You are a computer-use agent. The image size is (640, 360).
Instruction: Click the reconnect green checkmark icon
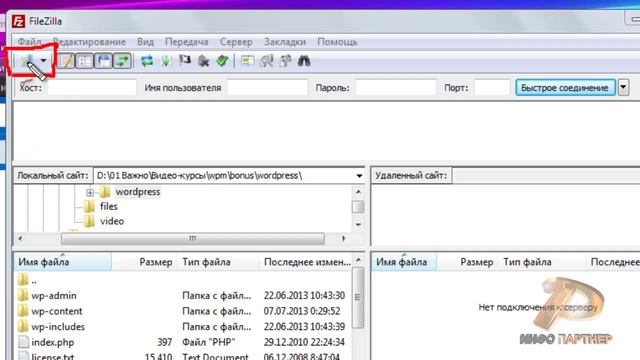coord(222,61)
